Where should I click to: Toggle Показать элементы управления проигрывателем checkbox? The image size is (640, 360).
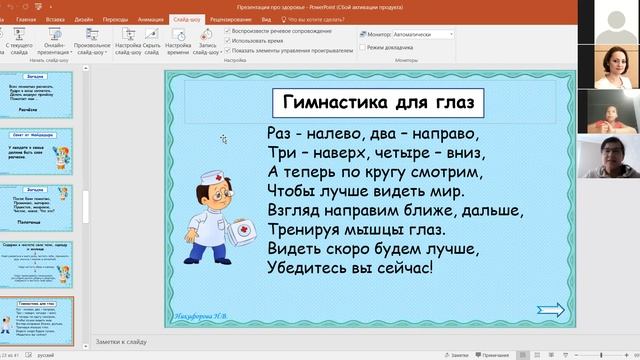[228, 51]
